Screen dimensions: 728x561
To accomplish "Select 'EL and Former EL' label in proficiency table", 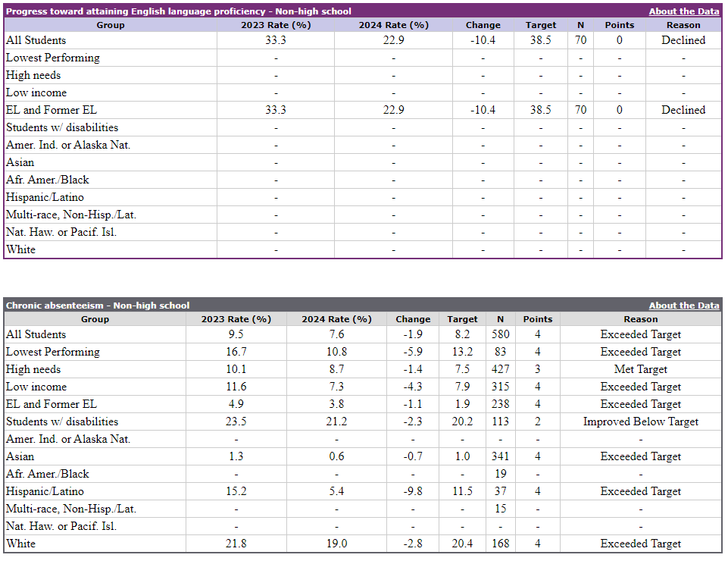I will pos(51,110).
